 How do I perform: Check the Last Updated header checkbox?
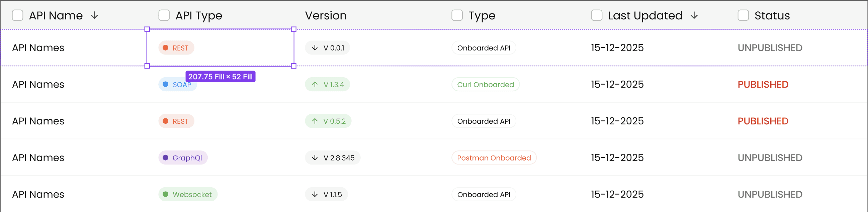point(596,15)
